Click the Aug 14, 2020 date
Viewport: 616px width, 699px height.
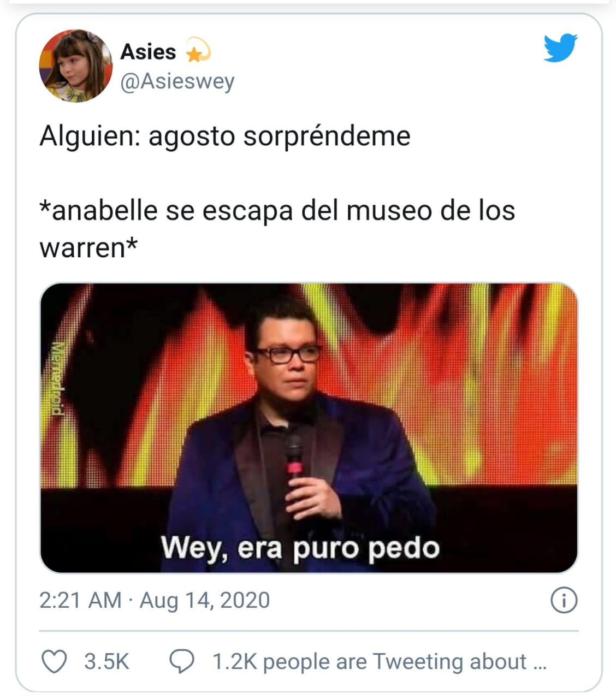tap(205, 600)
